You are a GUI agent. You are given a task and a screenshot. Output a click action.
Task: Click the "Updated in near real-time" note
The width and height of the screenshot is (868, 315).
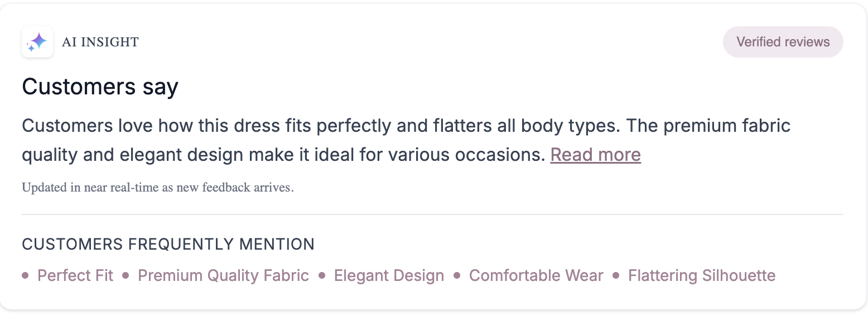click(157, 187)
